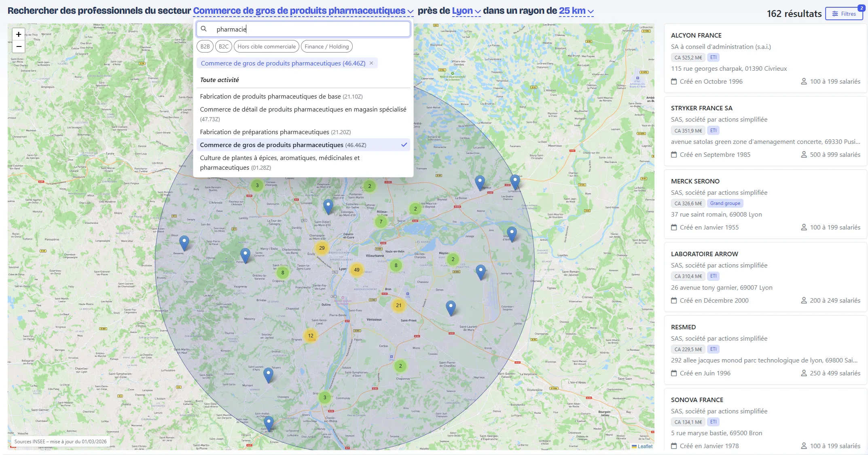Toggle the Finance / Holding chip
Viewport: 868px width, 455px height.
pyautogui.click(x=326, y=46)
